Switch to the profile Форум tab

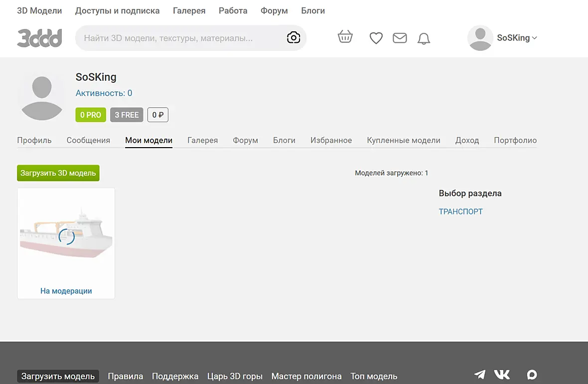245,141
